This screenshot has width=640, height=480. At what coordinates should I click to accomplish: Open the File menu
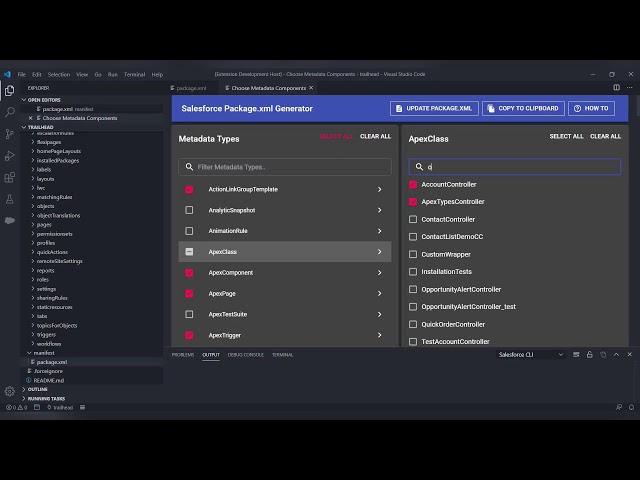22,74
